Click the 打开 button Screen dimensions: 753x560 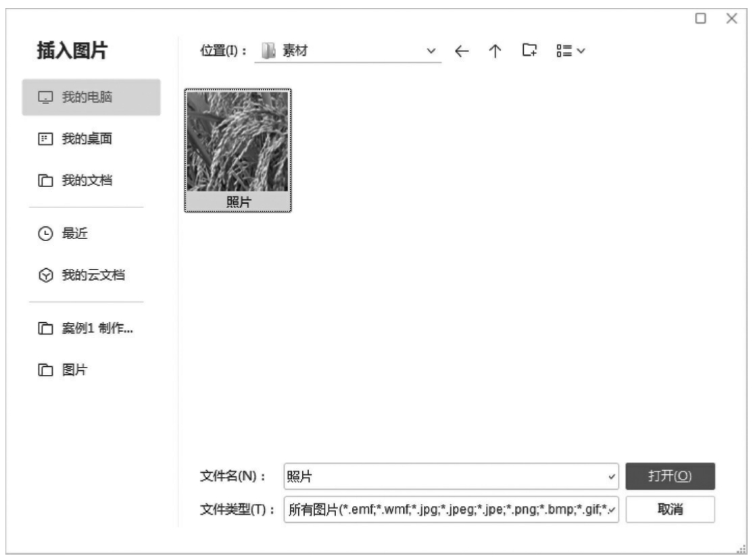670,476
